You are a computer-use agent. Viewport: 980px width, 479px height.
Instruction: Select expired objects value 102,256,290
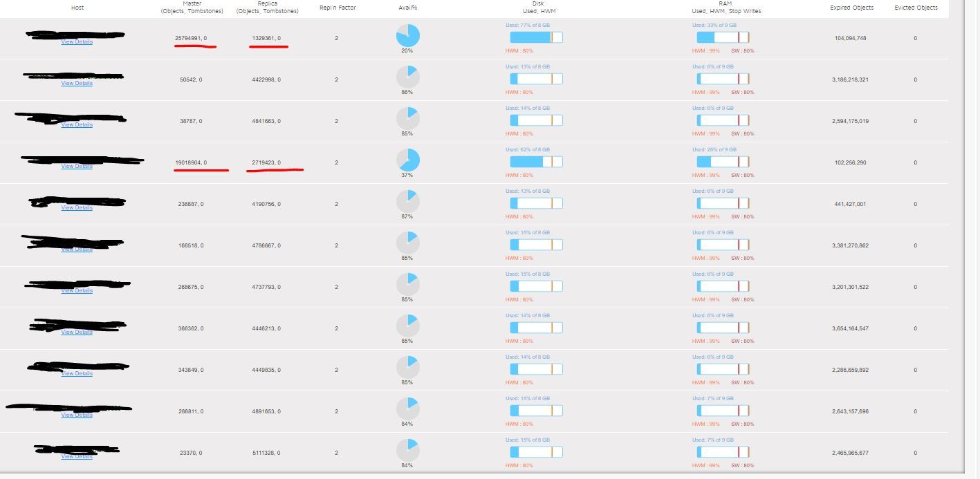point(850,162)
